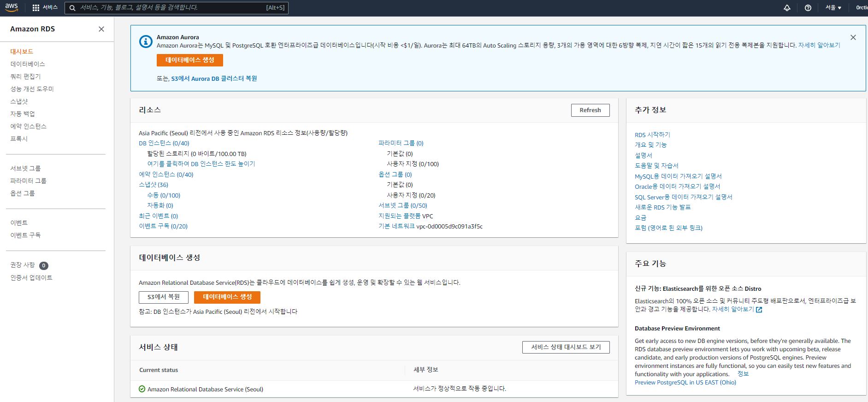Open 수동 (0/100) snapshots link
This screenshot has height=402, width=868.
click(x=164, y=196)
